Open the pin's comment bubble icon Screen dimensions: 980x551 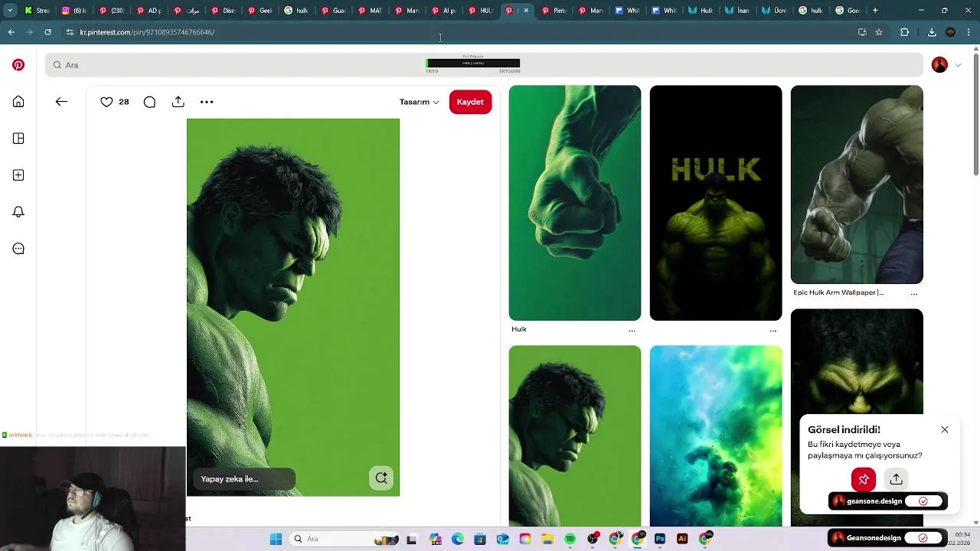(149, 102)
